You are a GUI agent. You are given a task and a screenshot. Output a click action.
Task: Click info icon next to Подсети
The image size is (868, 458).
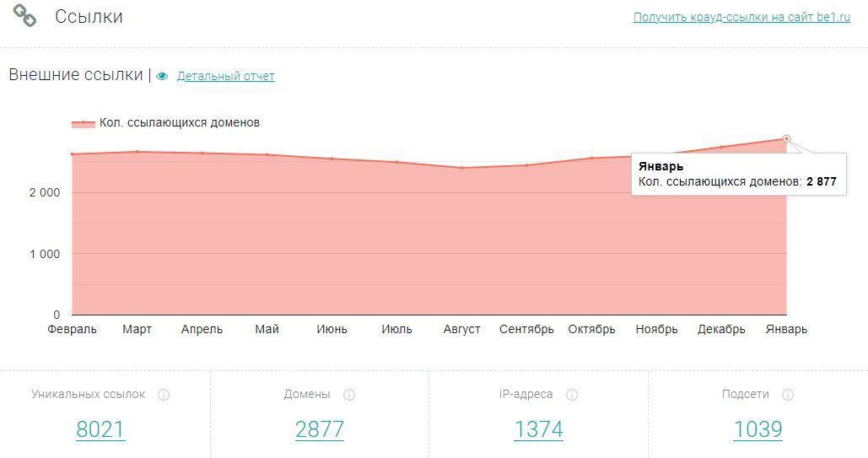pos(787,395)
